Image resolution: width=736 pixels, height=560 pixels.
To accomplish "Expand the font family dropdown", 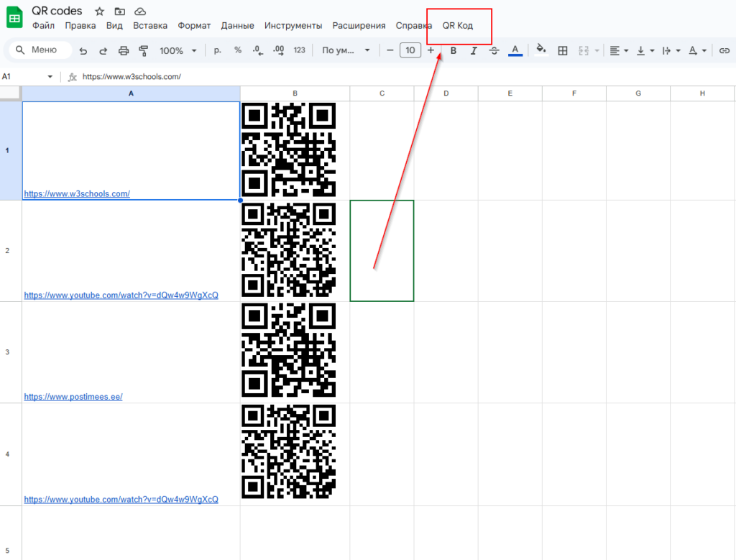I will [347, 50].
